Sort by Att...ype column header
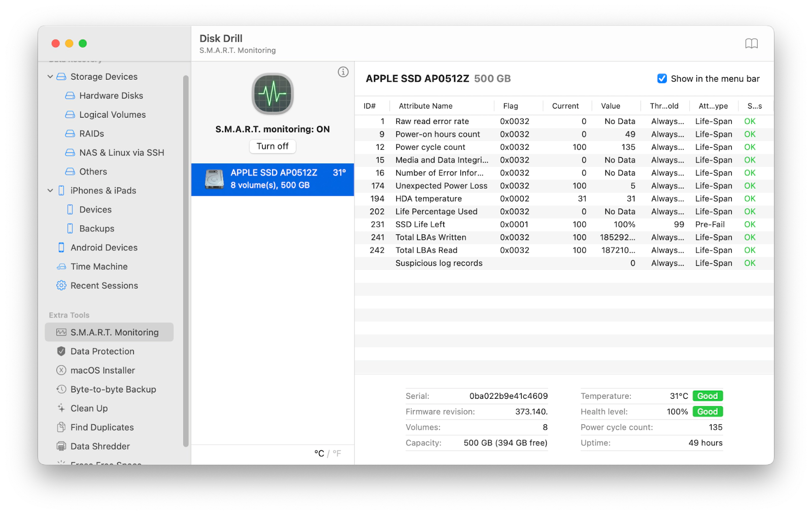This screenshot has height=515, width=812. [713, 106]
